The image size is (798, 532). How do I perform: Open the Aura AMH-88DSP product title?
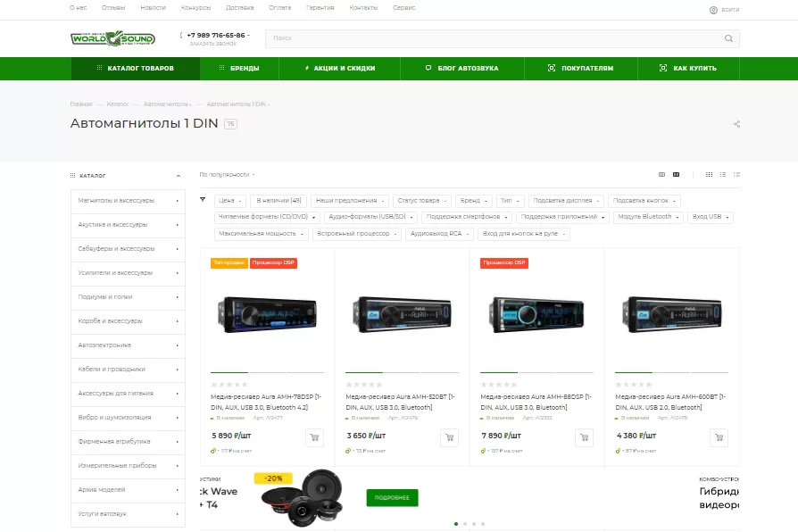tap(536, 403)
